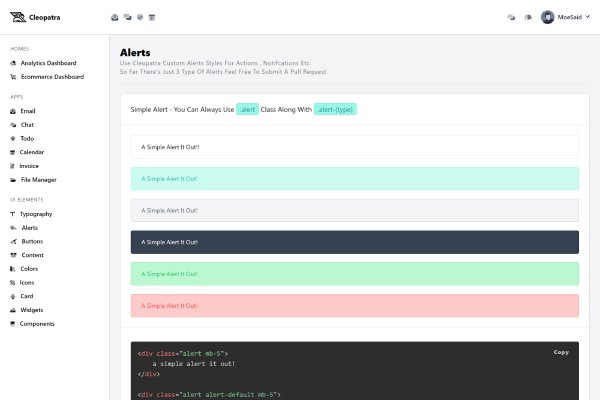Click the File Manager folder icon

coord(13,180)
